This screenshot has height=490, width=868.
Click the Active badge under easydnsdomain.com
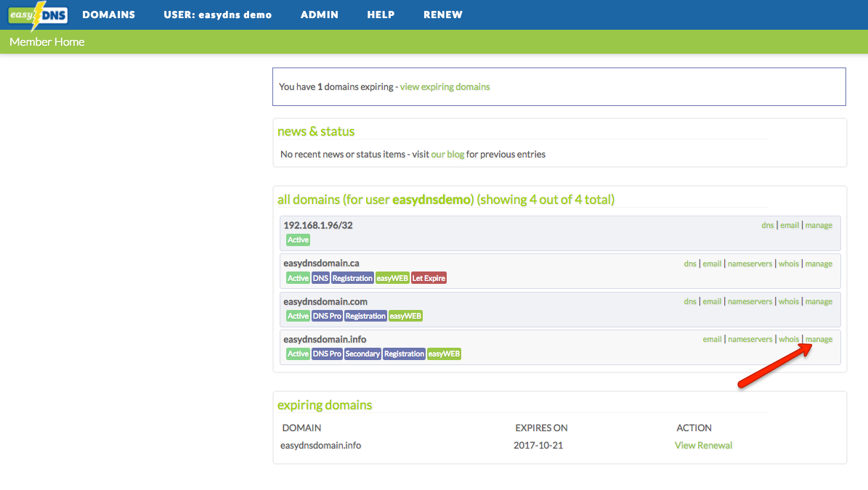click(298, 317)
